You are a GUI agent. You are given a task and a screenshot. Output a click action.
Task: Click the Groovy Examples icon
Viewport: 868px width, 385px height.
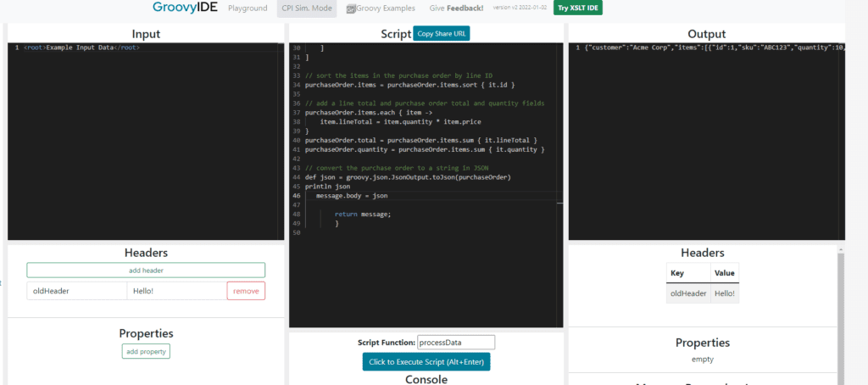click(350, 8)
